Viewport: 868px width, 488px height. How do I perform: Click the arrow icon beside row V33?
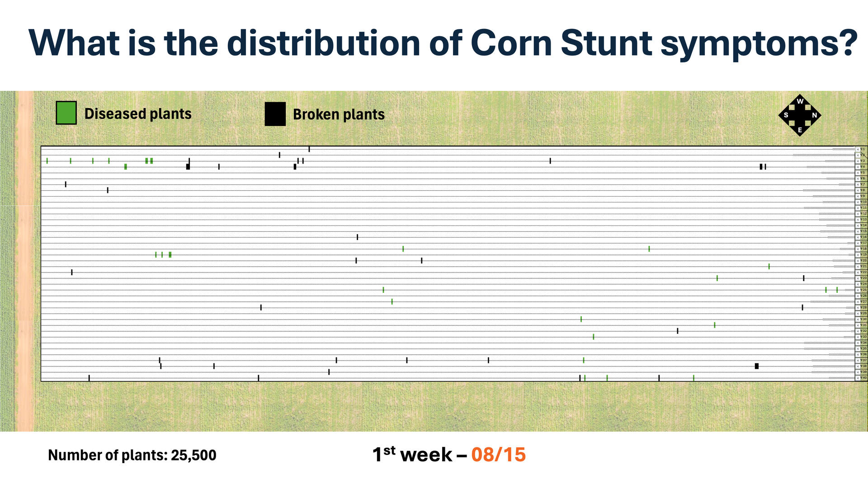tap(858, 337)
